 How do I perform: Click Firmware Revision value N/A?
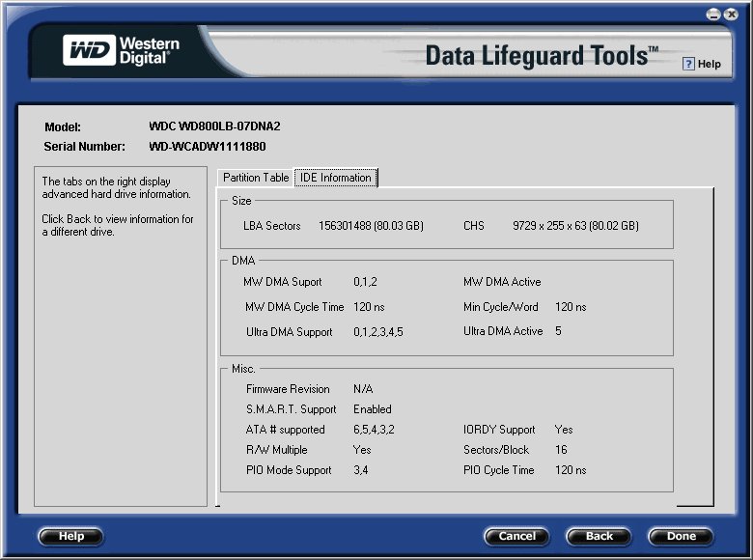(x=363, y=389)
